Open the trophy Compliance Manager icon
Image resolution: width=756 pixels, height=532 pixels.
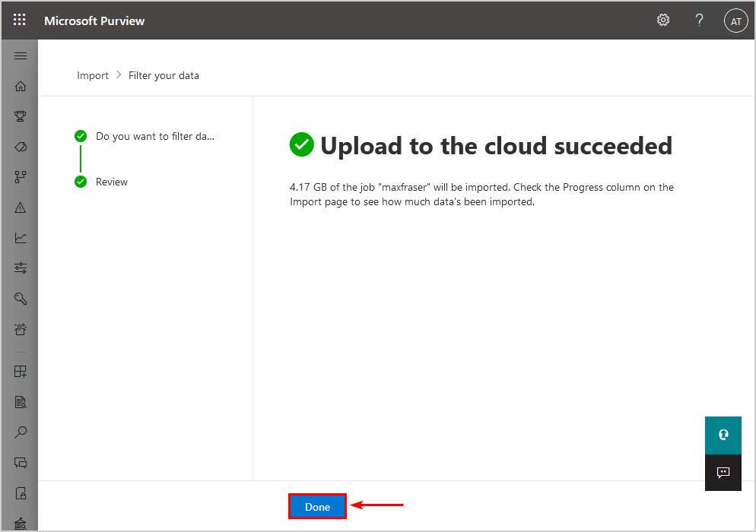21,116
